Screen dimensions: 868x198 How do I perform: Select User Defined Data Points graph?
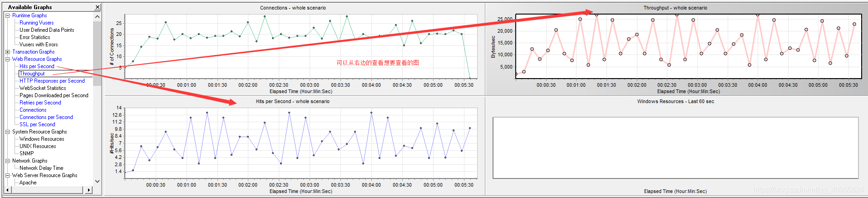click(47, 30)
